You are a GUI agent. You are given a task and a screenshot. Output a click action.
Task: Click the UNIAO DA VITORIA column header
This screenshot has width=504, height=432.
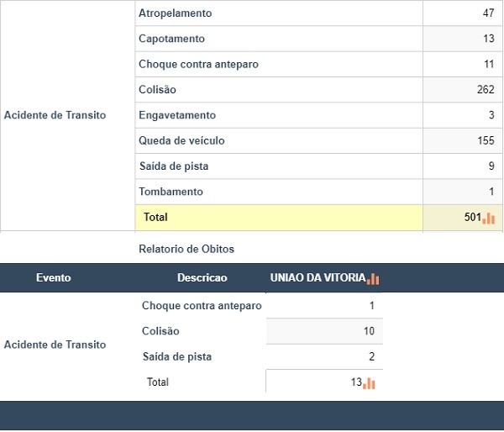tap(318, 277)
